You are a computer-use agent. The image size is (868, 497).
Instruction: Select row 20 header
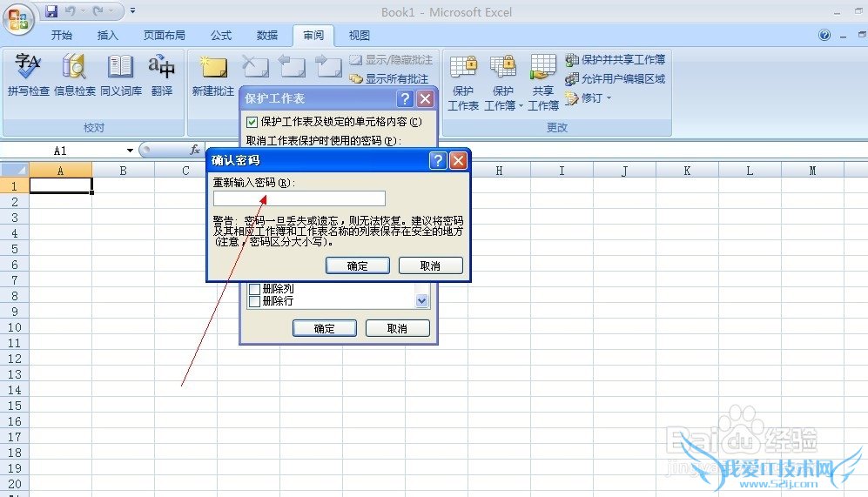15,483
